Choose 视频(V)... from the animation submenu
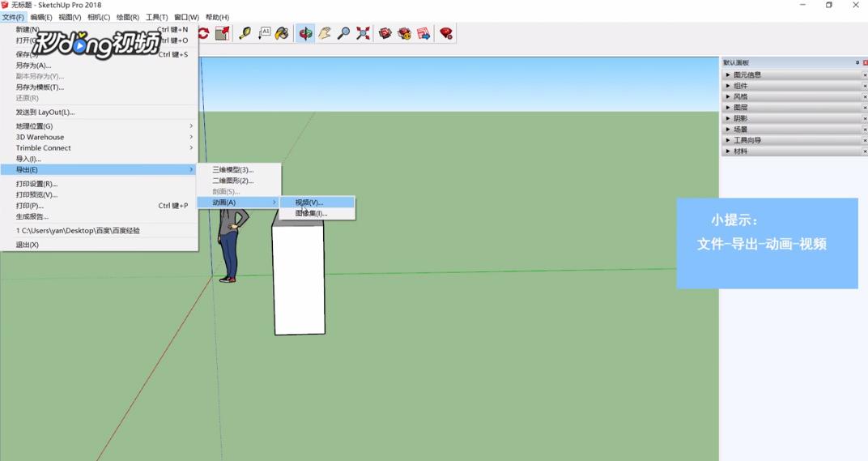The height and width of the screenshot is (461, 868). point(317,203)
